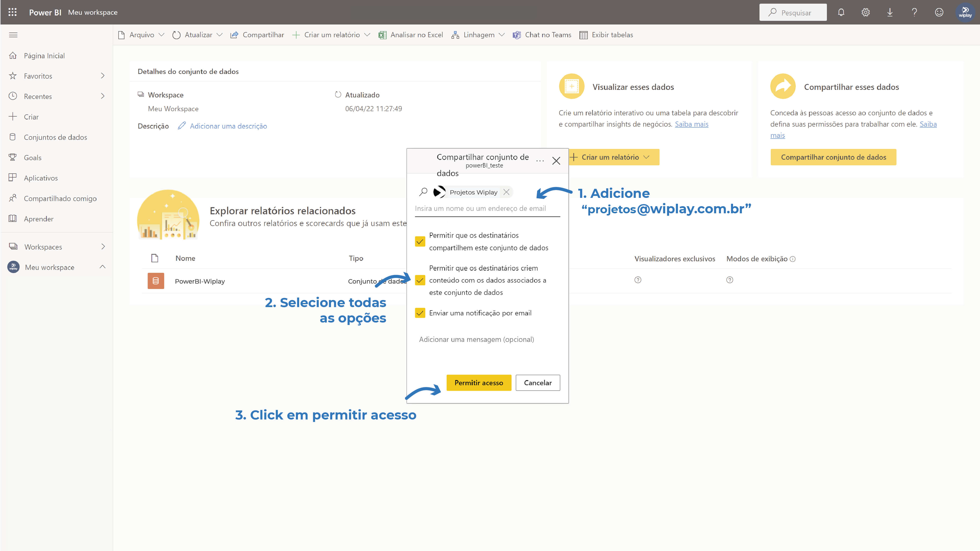980x551 pixels.
Task: Click the notifications bell icon
Action: 841,12
